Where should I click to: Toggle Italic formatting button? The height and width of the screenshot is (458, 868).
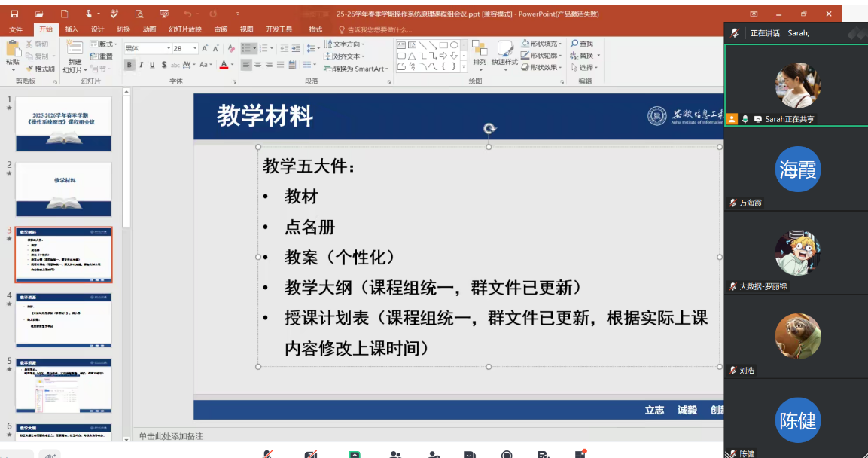(141, 65)
